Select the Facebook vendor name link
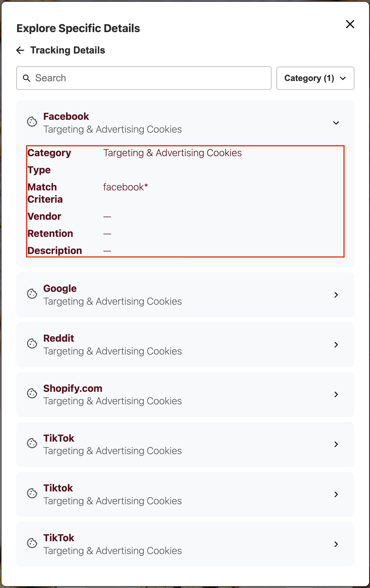The height and width of the screenshot is (588, 370). [66, 116]
